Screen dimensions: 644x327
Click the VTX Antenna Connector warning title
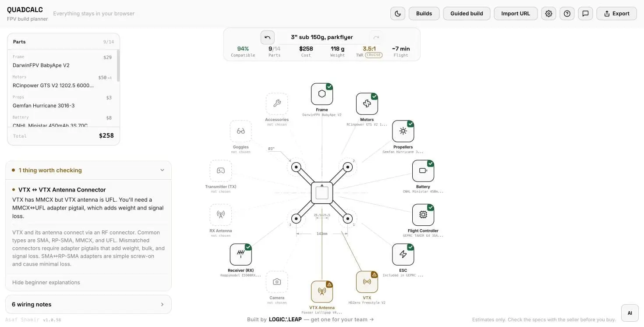coord(62,190)
